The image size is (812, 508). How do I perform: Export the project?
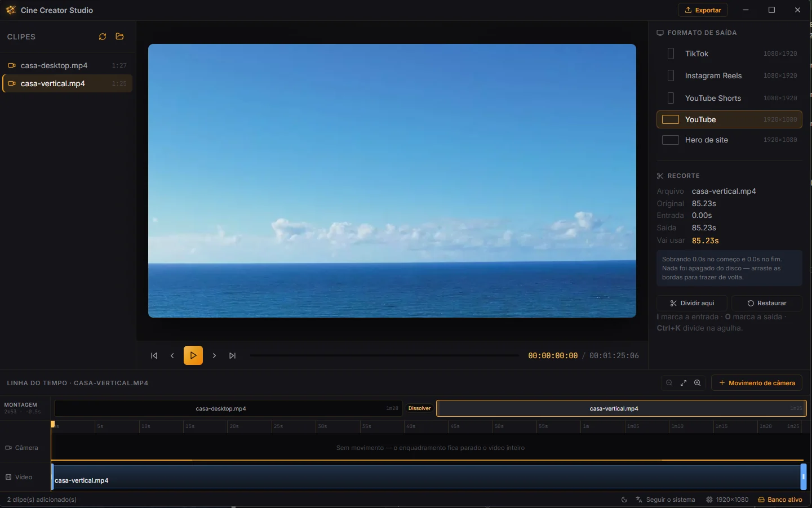[x=703, y=10]
